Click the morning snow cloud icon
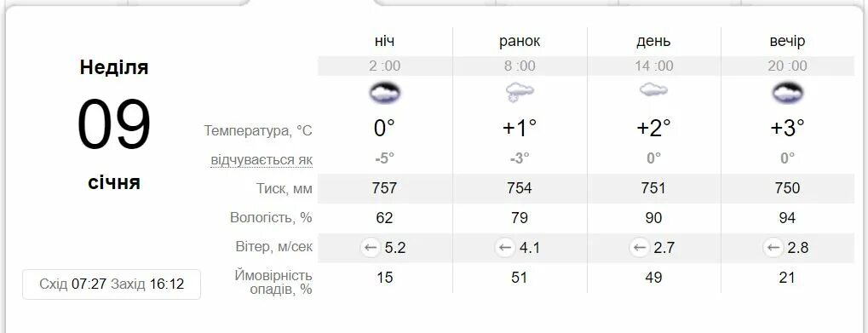The width and height of the screenshot is (868, 333). pyautogui.click(x=520, y=92)
